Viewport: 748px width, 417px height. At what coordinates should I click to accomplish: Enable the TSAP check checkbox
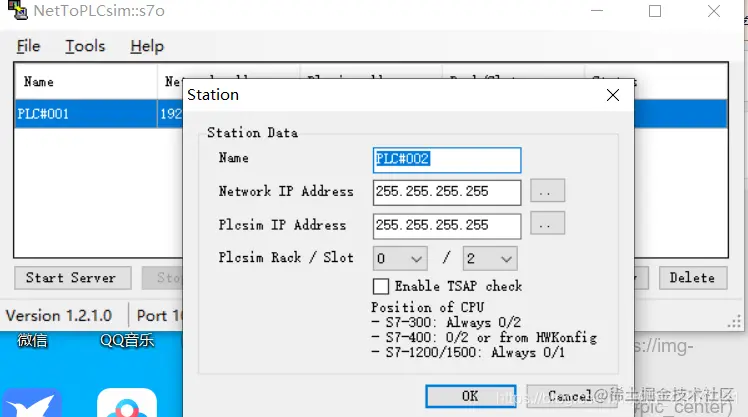[381, 286]
